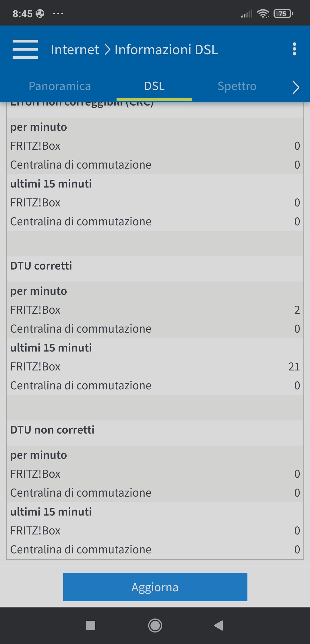Tap the Wi-Fi status icon
Screen dimensions: 310x644
263,13
